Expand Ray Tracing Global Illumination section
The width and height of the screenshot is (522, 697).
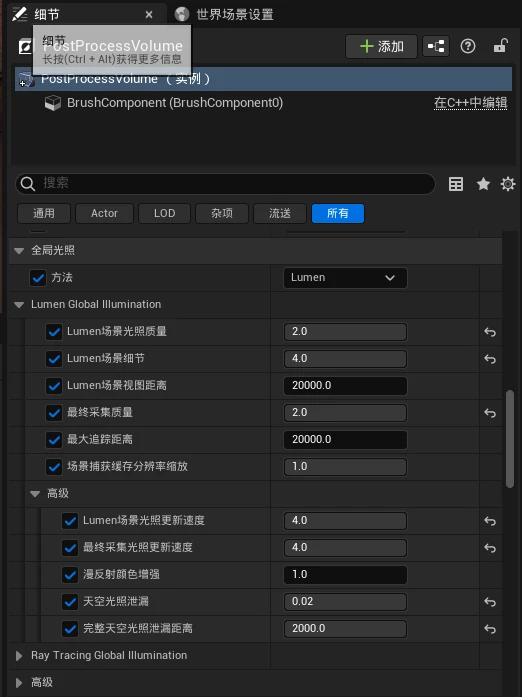point(19,656)
